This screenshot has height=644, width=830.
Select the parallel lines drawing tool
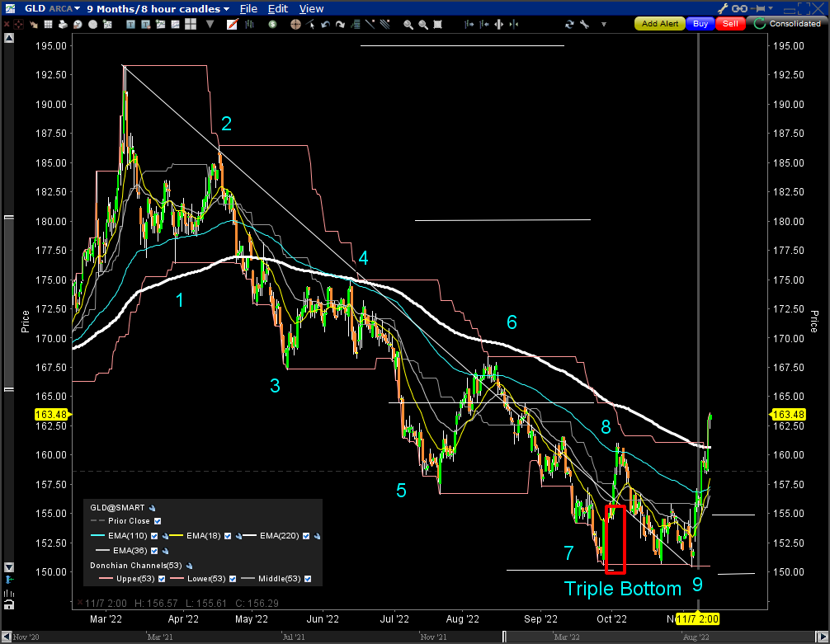tap(384, 25)
